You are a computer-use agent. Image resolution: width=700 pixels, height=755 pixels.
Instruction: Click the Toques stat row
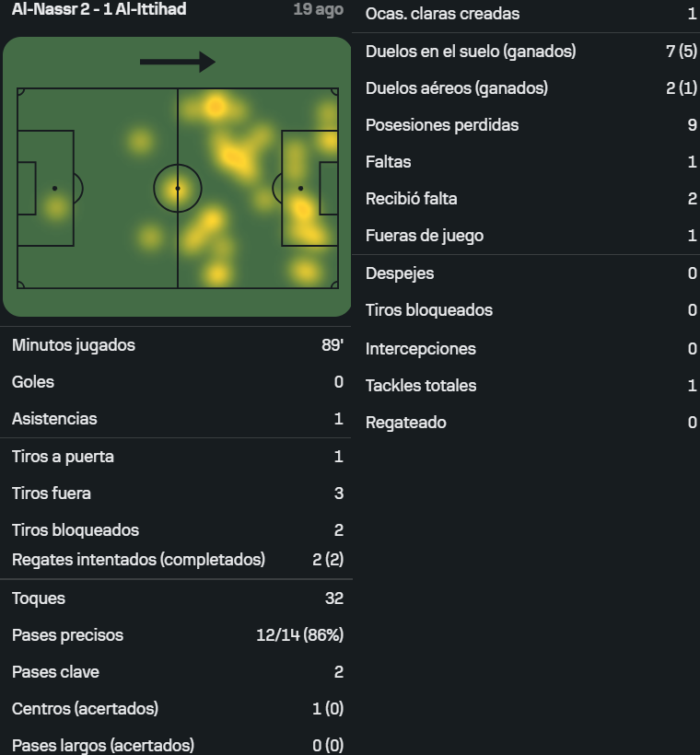tap(177, 598)
